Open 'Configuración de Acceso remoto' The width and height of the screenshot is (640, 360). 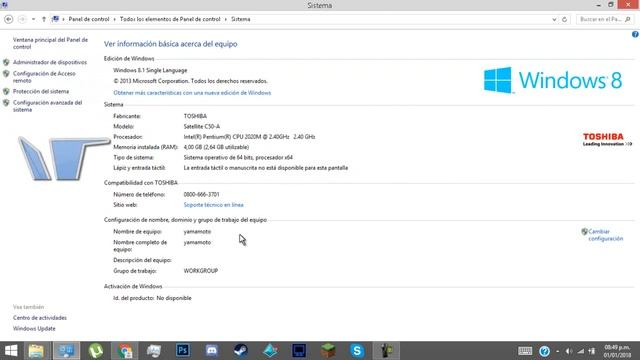pyautogui.click(x=44, y=77)
